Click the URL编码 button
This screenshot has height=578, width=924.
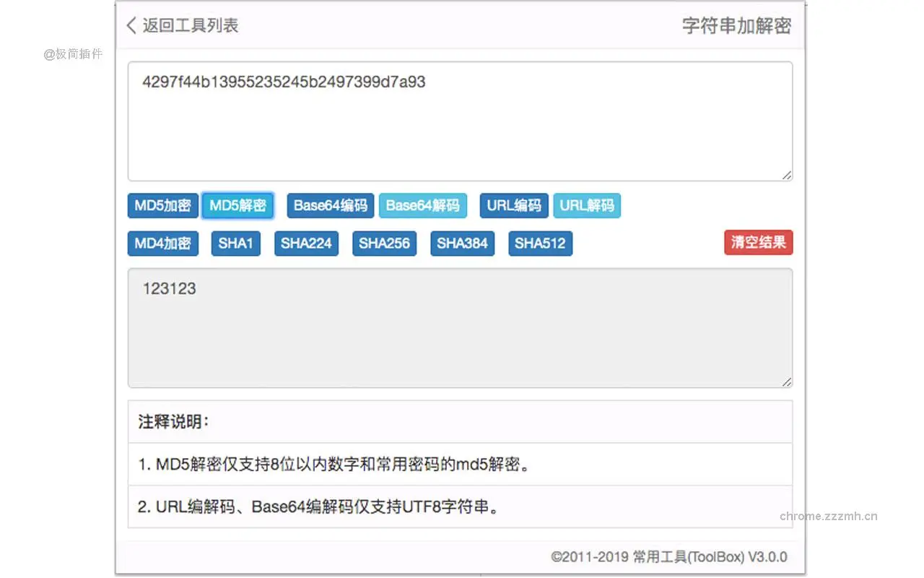[x=514, y=205]
